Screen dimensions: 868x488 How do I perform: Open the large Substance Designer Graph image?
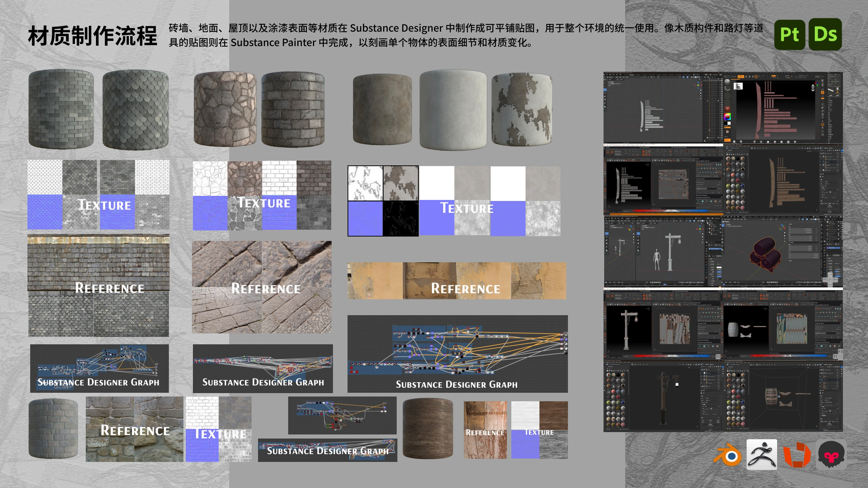coord(457,354)
